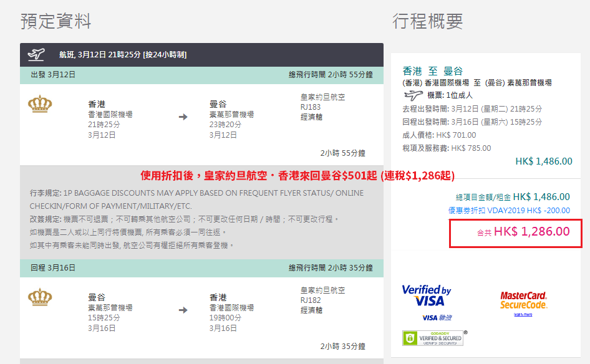Click the 出發 3月12日 label

pos(53,75)
